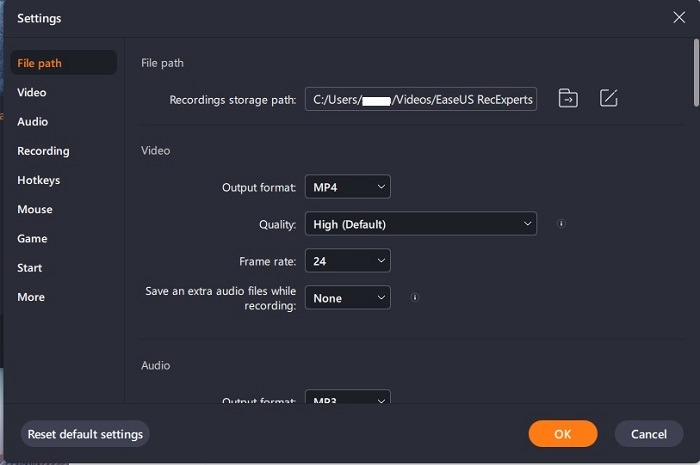Image resolution: width=700 pixels, height=465 pixels.
Task: Click the Recordings storage path field
Action: [421, 99]
